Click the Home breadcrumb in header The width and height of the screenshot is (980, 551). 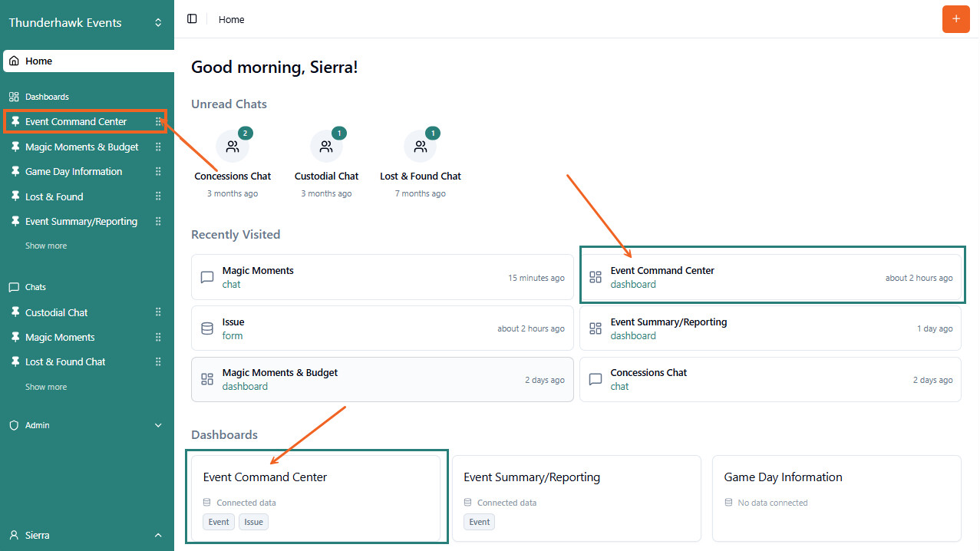click(x=231, y=19)
